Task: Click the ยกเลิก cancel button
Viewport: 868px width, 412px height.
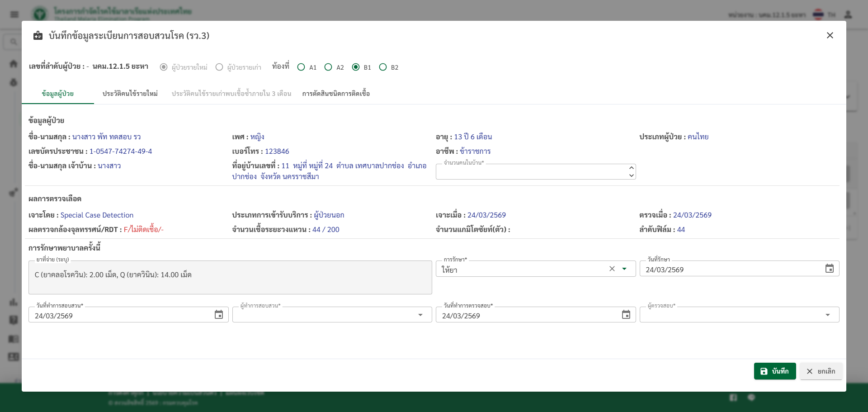Action: 821,371
